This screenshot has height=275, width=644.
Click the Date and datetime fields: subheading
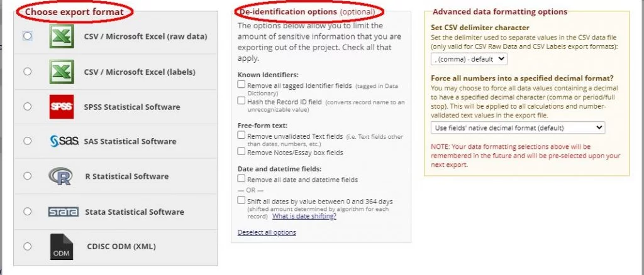279,169
